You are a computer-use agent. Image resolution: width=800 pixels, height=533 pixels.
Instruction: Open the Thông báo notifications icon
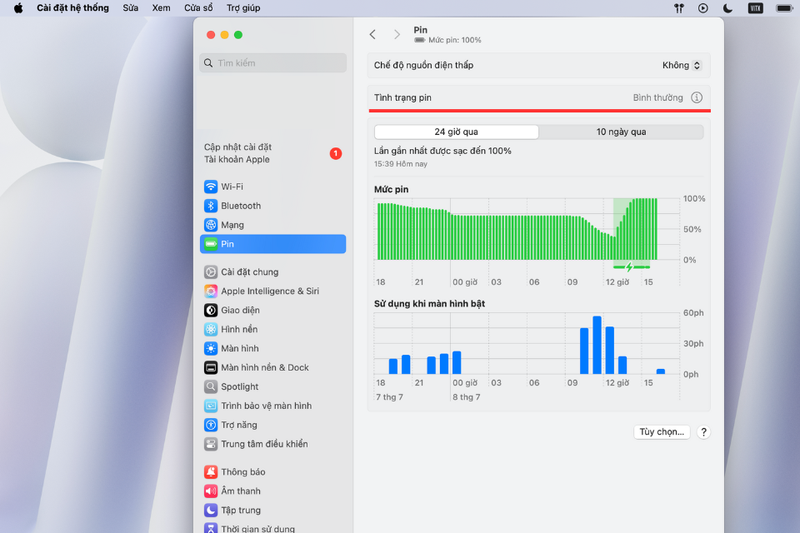(x=211, y=472)
